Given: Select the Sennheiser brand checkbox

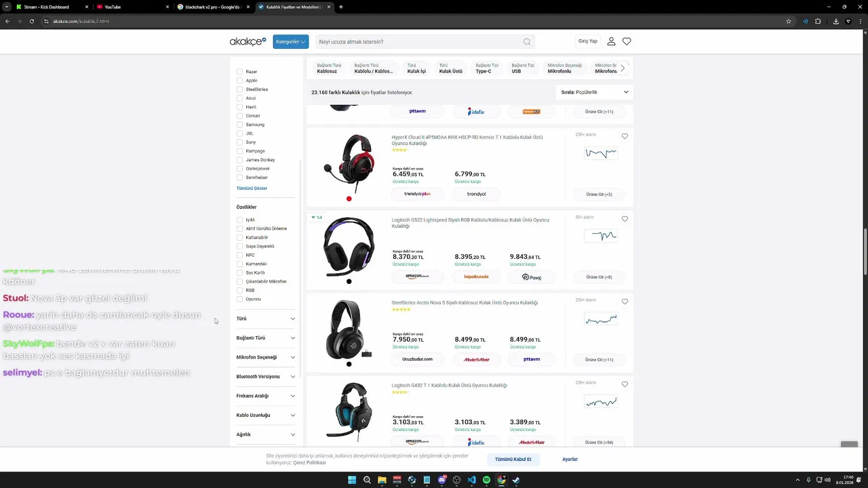Looking at the screenshot, I should pos(239,178).
